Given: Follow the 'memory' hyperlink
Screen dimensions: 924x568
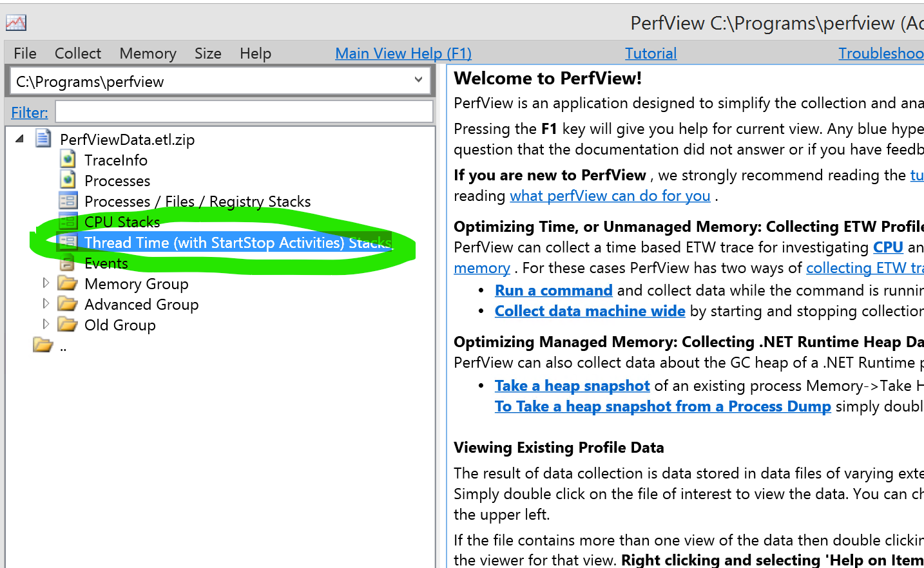Looking at the screenshot, I should click(x=482, y=268).
